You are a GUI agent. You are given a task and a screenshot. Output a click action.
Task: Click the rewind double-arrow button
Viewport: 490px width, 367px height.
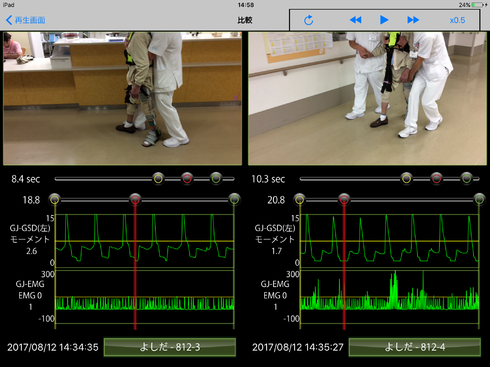(x=356, y=20)
